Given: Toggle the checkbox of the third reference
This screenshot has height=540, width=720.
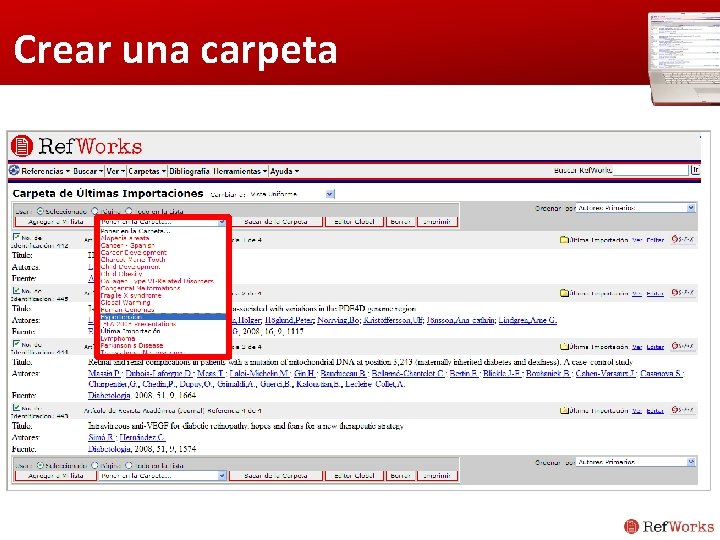Looking at the screenshot, I should click(x=17, y=343).
